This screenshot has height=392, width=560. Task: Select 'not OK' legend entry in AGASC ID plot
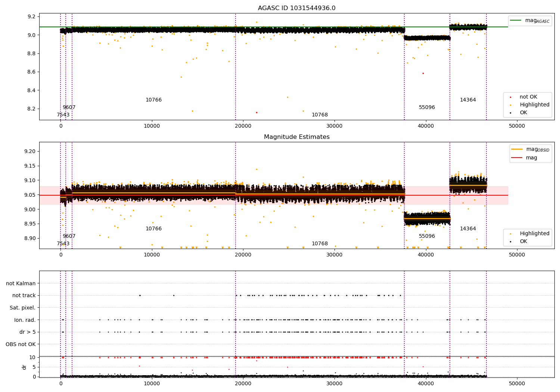coord(528,97)
